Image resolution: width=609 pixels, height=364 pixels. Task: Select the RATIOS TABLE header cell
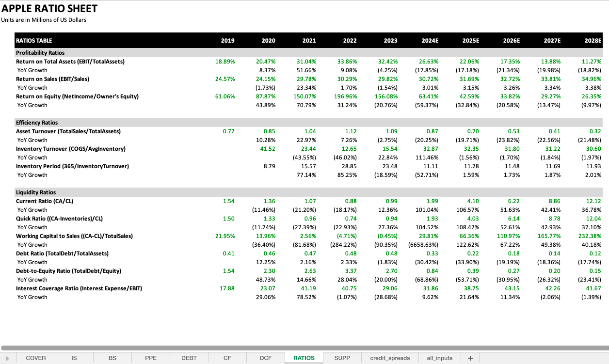tap(34, 41)
